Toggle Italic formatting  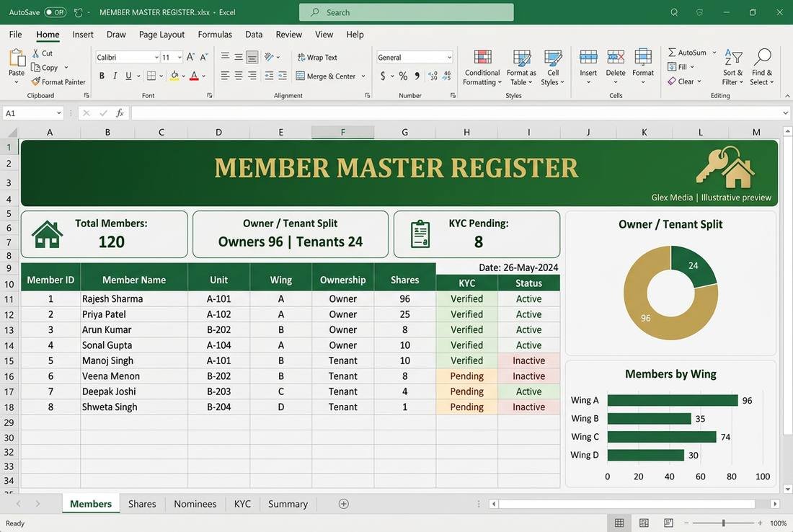pyautogui.click(x=115, y=76)
